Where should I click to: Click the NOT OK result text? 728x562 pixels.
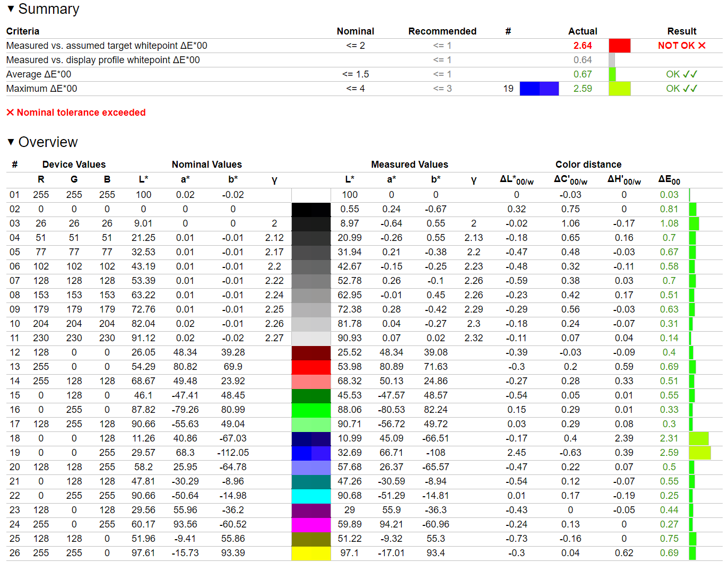(x=682, y=46)
